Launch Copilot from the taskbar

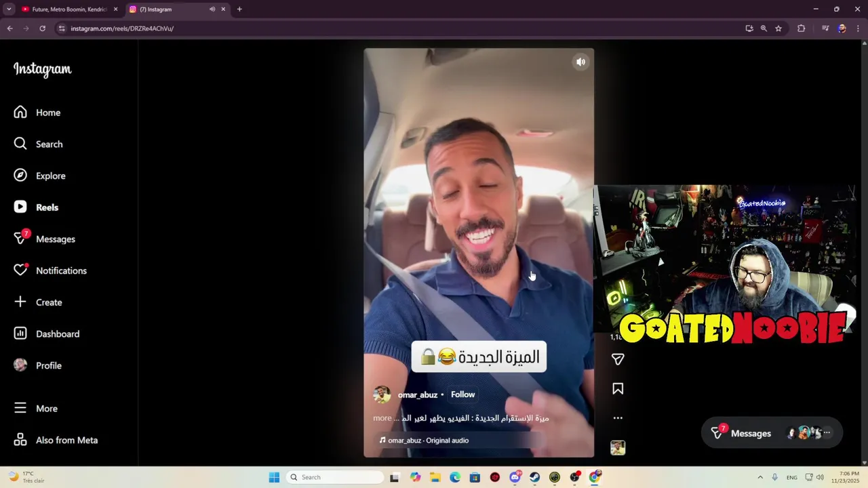[x=415, y=477]
